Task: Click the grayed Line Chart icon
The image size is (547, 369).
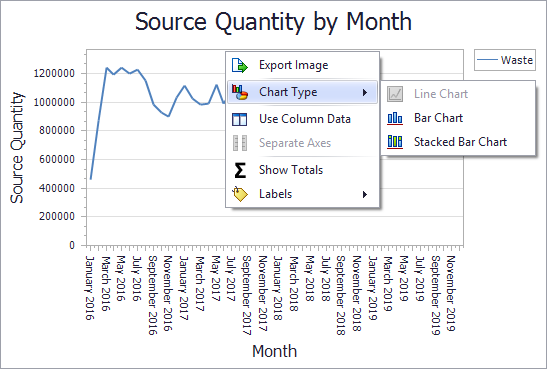Action: [x=395, y=94]
